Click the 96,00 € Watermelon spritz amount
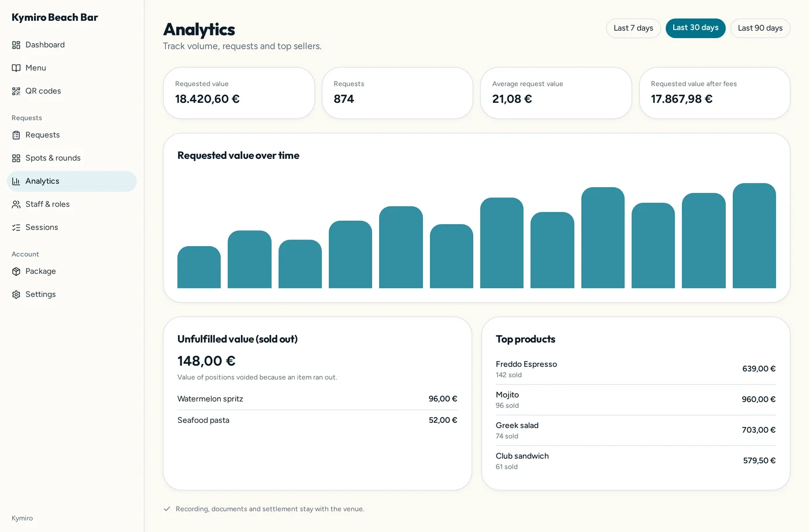This screenshot has width=809, height=532. [x=443, y=399]
